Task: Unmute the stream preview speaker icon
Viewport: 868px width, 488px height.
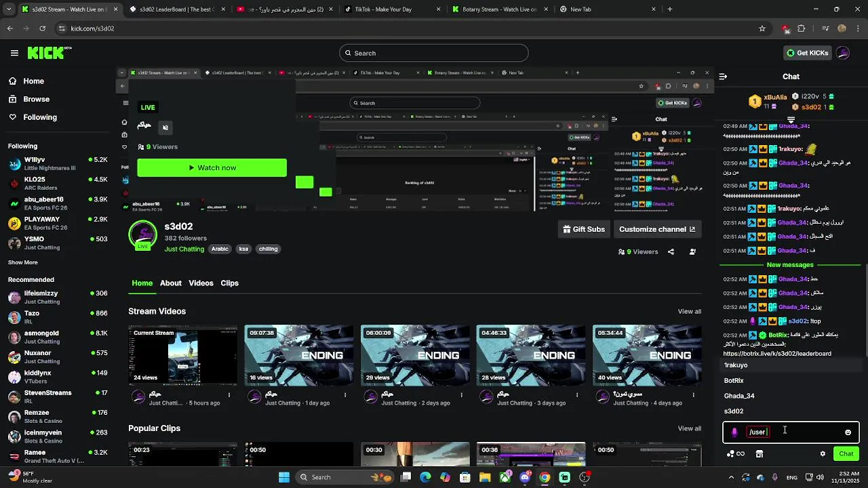Action: point(165,127)
